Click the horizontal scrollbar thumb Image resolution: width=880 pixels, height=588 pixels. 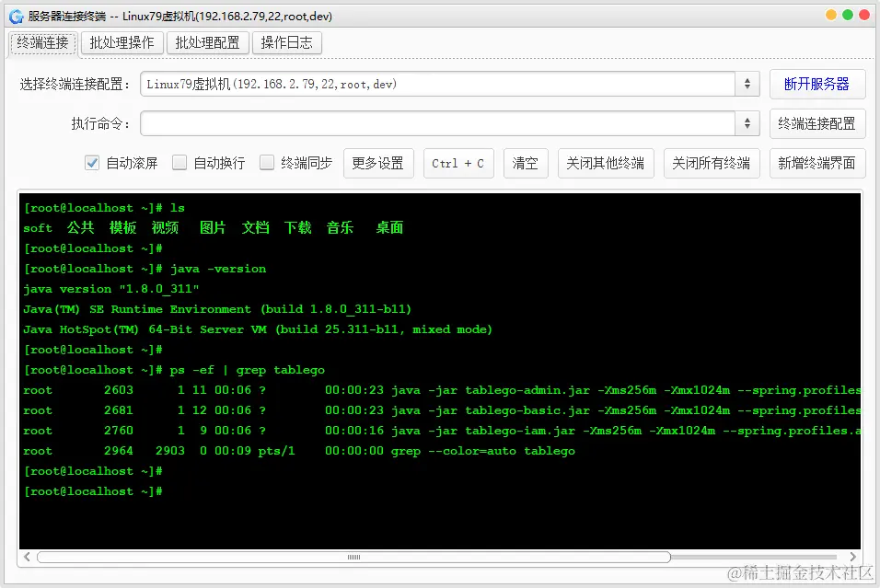[353, 557]
